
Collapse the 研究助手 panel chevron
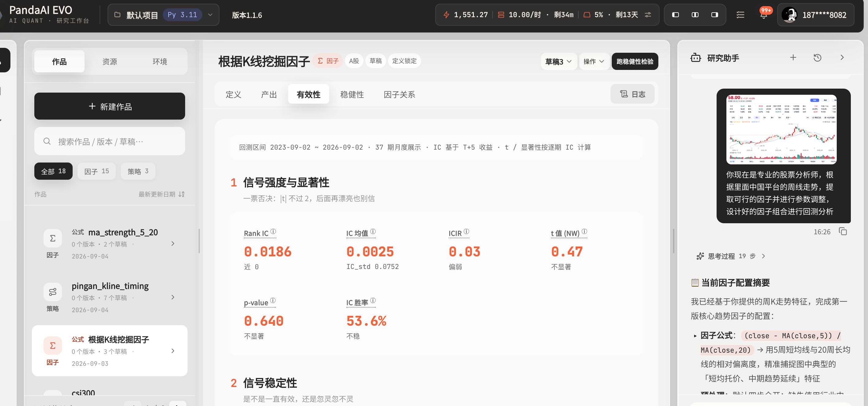(x=842, y=58)
